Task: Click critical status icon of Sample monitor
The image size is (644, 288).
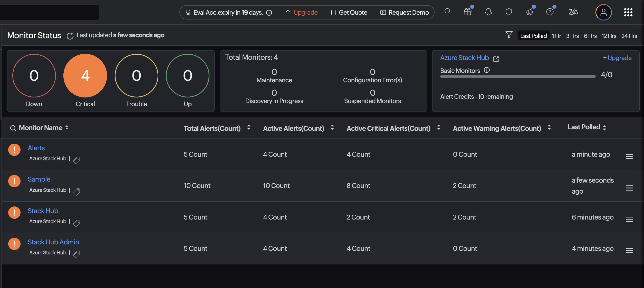Action: [14, 181]
